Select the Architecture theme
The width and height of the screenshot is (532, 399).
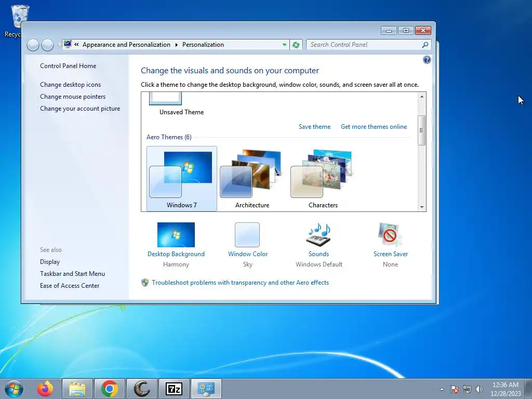coord(252,179)
